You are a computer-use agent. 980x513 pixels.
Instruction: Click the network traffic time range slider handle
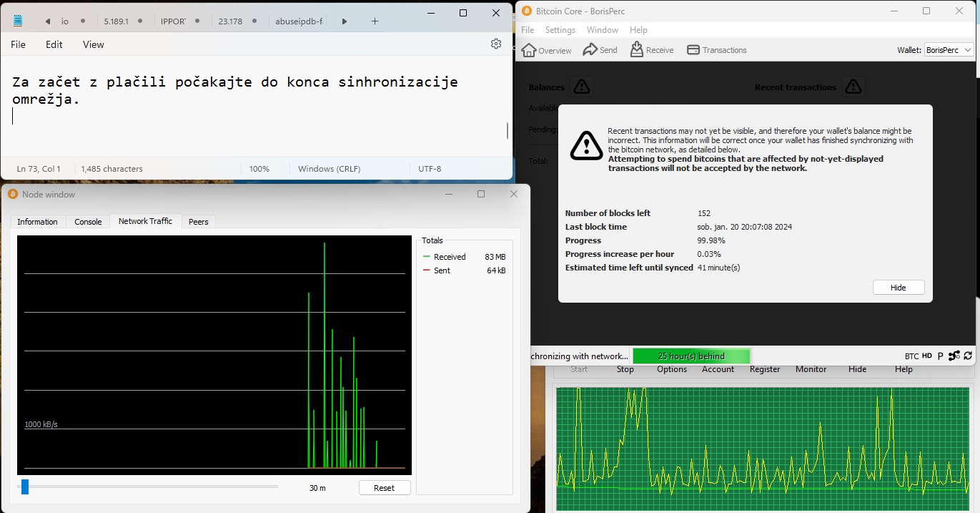click(25, 487)
